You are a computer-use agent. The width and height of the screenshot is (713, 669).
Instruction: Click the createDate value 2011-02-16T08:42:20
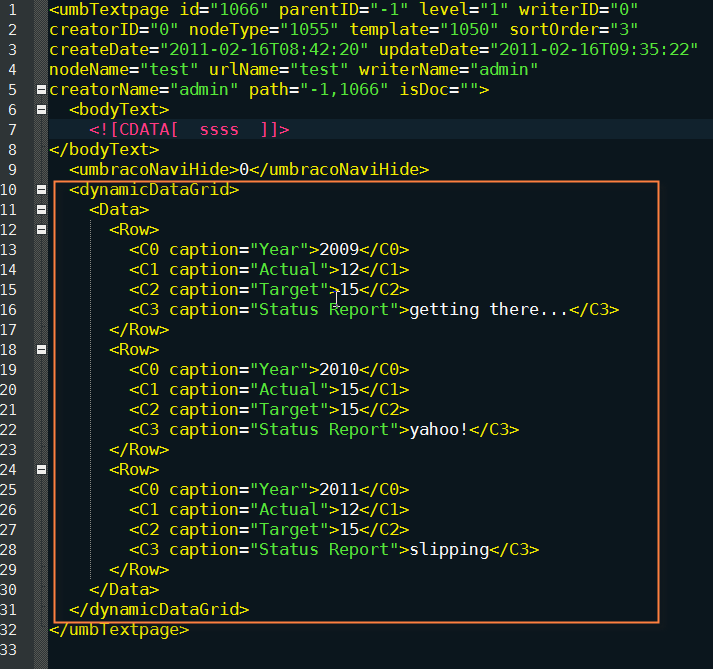(x=264, y=50)
